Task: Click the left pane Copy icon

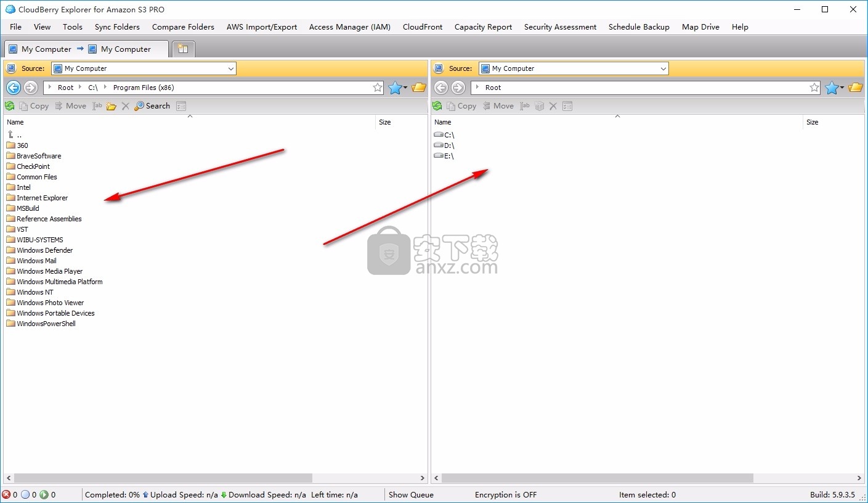Action: (x=23, y=106)
